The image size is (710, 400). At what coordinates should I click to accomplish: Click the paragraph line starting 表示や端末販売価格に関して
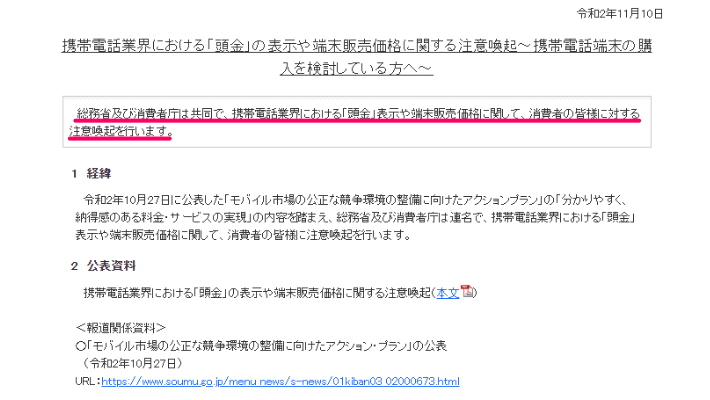coord(243,235)
